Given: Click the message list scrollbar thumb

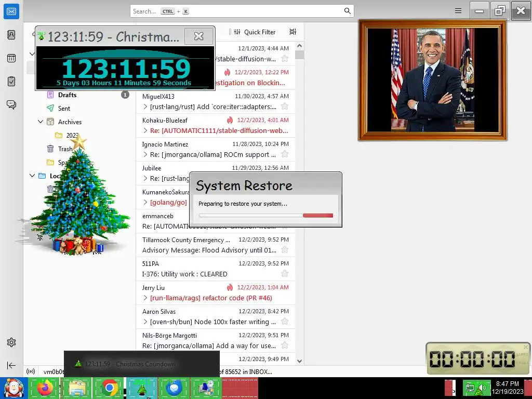Looking at the screenshot, I should point(299,55).
